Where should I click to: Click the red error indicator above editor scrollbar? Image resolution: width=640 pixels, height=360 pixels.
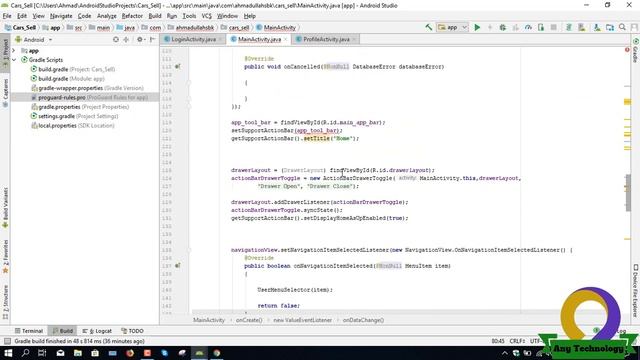627,50
